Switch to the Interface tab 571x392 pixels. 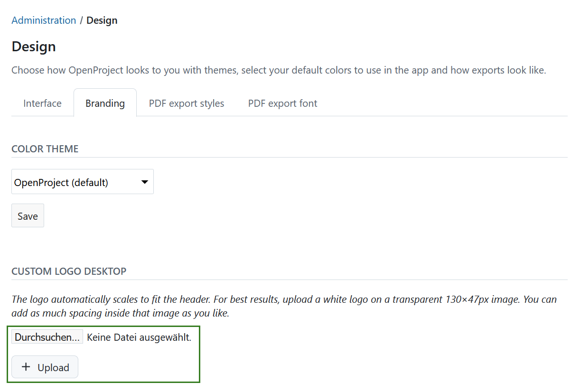click(42, 103)
